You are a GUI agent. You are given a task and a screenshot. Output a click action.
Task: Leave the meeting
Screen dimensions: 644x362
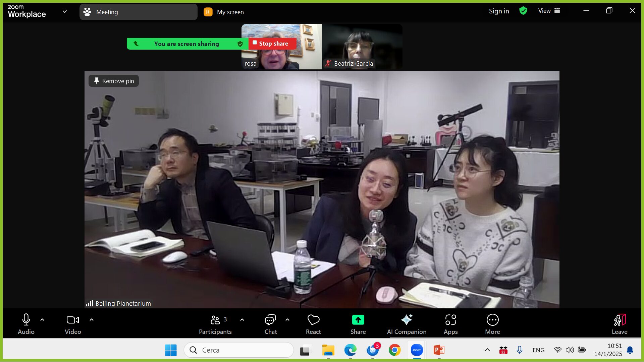(620, 324)
